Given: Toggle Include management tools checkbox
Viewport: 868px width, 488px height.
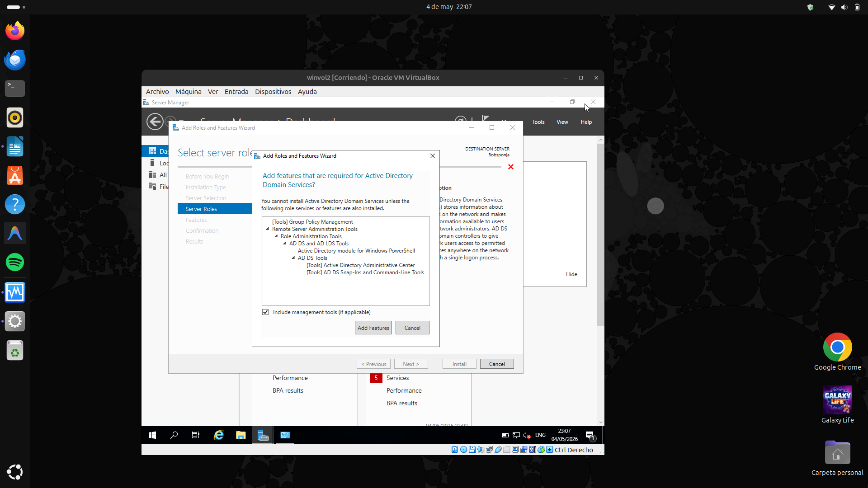Looking at the screenshot, I should pos(265,312).
